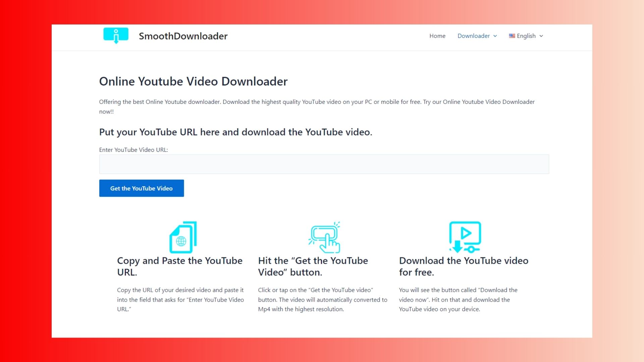Select the Online Youtube Video Downloader heading
Screen dimensions: 644x362
193,81
